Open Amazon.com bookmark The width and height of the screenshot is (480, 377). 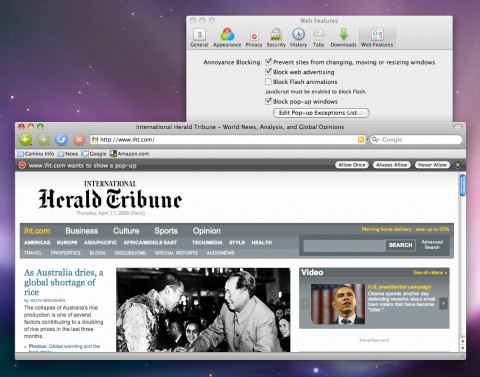coord(129,154)
